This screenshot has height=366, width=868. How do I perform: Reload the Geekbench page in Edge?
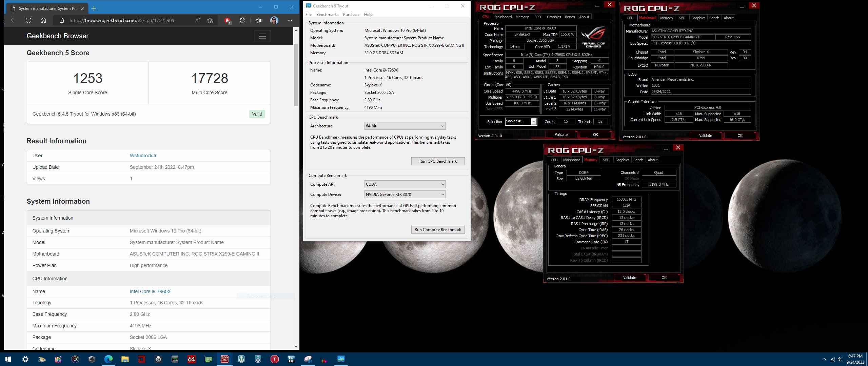(x=28, y=20)
